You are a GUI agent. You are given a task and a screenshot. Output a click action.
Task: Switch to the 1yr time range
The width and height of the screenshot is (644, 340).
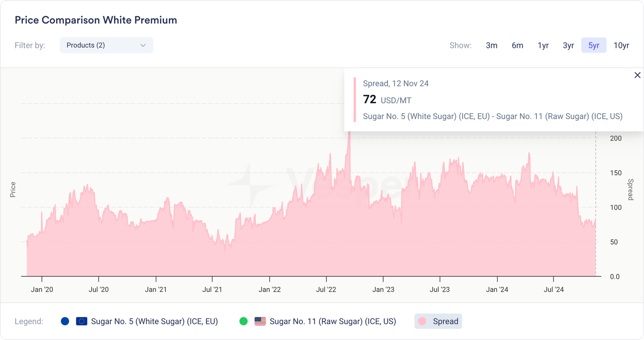543,46
